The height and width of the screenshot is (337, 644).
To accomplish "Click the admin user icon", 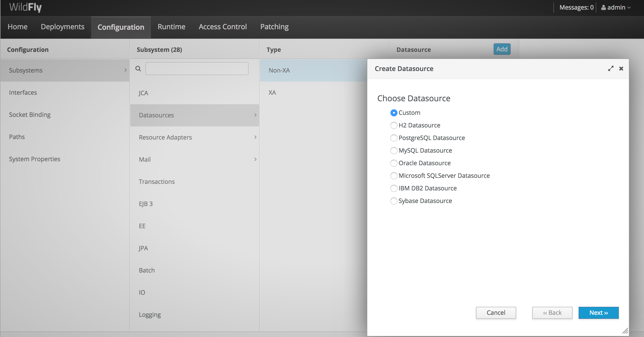I will [x=603, y=8].
